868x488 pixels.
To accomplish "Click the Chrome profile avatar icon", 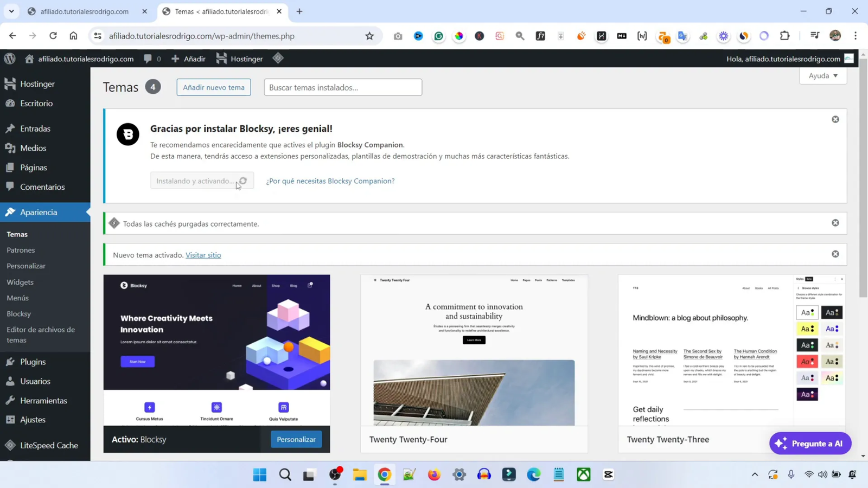I will pos(834,36).
